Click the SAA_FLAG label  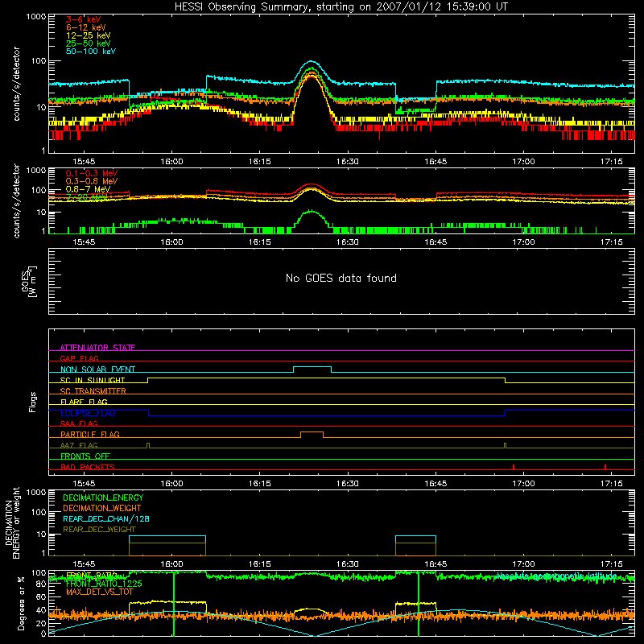pyautogui.click(x=79, y=423)
